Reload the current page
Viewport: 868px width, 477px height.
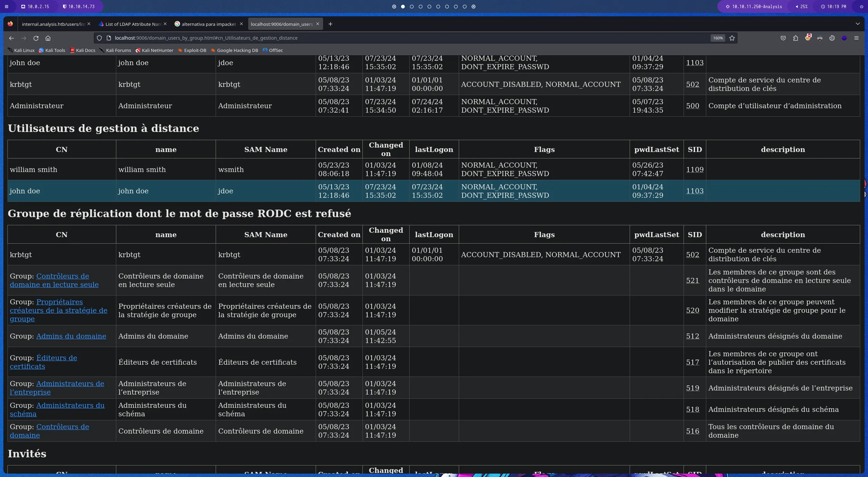coord(36,38)
